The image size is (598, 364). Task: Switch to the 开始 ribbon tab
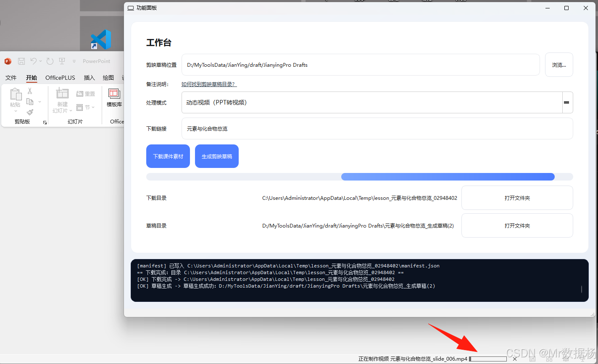click(32, 78)
